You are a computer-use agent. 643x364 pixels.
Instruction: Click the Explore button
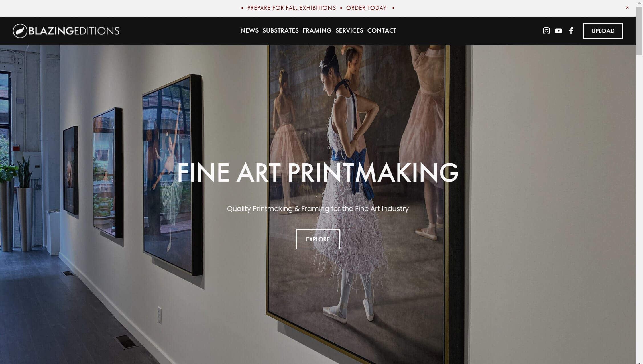(x=318, y=239)
